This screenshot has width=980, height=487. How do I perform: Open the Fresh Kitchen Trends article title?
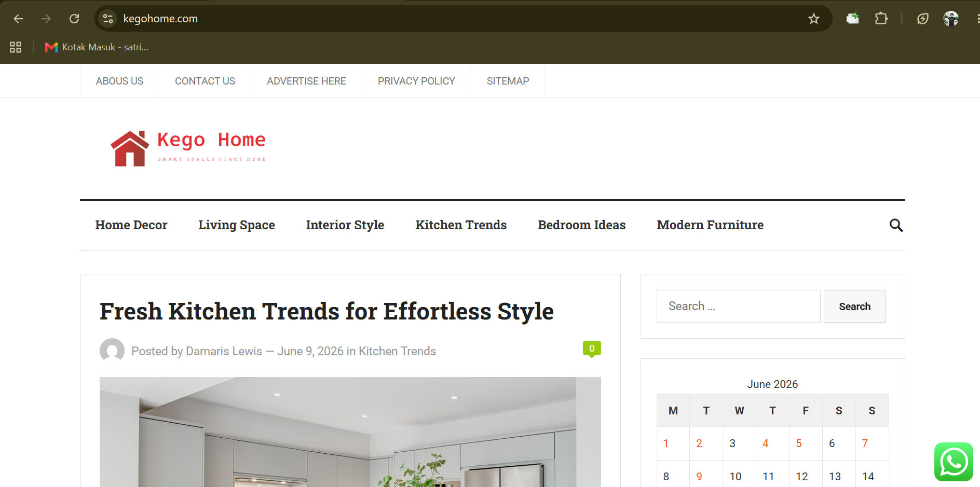326,311
